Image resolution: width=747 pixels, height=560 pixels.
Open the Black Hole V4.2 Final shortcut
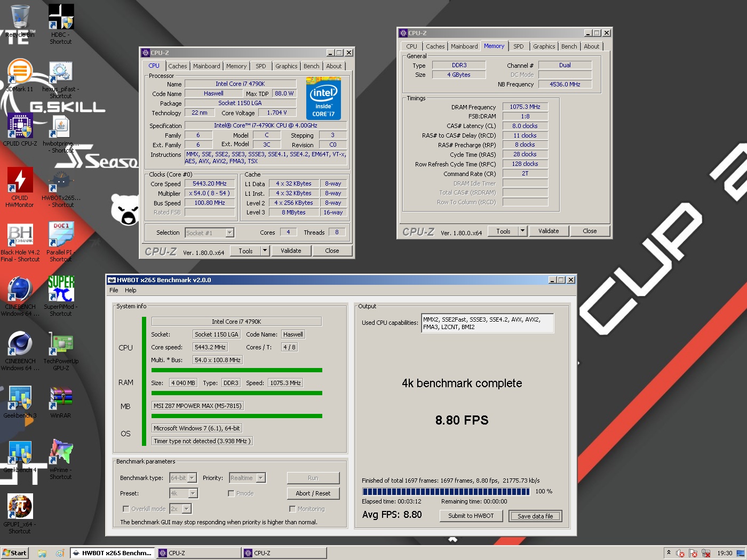point(20,242)
